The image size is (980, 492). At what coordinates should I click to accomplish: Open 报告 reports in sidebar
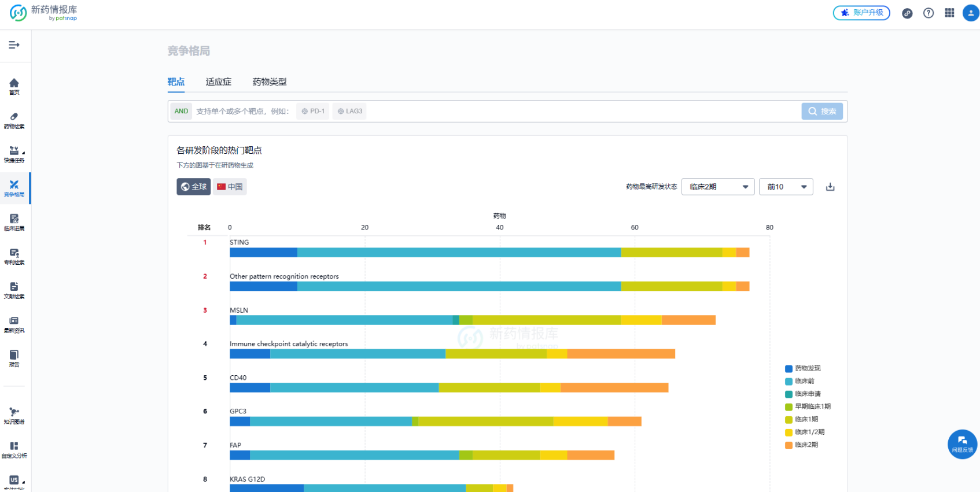pos(14,358)
